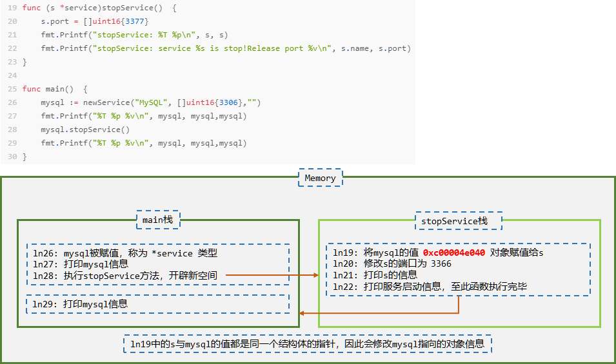Click the 'service %s is stop!Release port' line

point(226,48)
